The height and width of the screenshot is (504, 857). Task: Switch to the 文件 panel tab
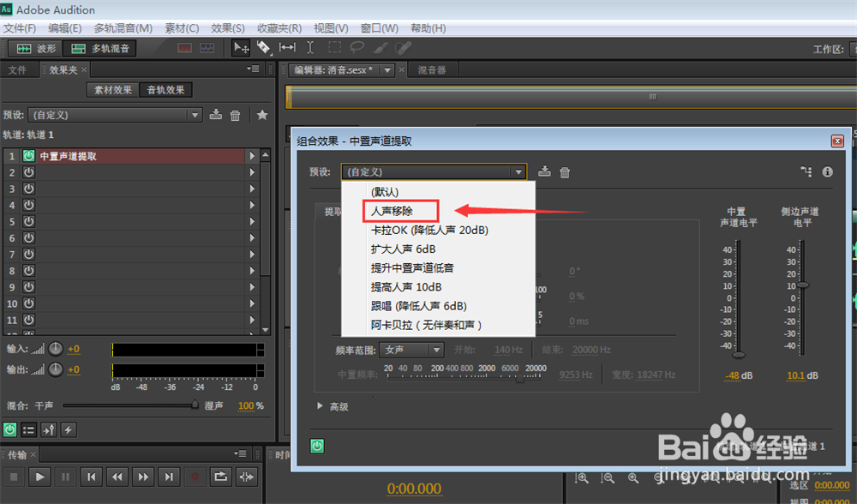pos(17,70)
